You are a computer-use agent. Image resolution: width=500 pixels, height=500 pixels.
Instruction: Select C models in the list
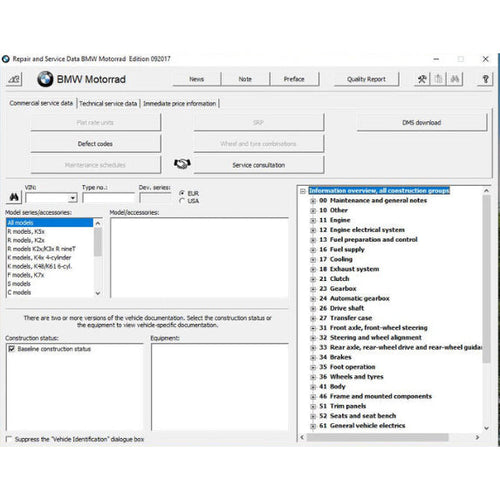49,292
